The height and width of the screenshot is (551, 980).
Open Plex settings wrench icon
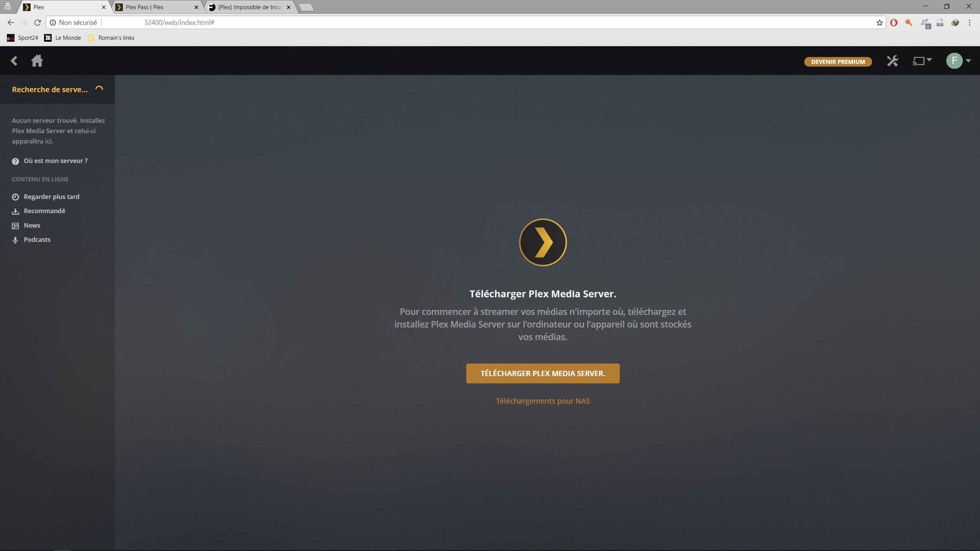click(x=892, y=61)
